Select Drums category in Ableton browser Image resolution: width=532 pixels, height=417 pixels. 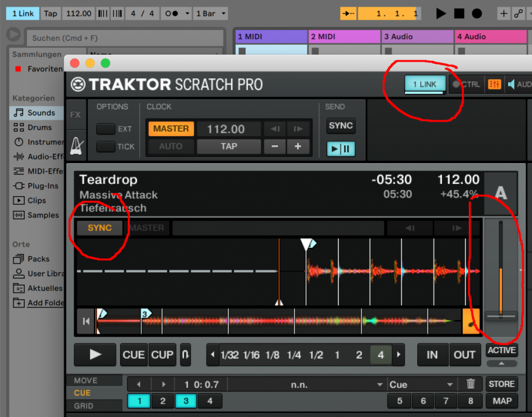pos(37,127)
